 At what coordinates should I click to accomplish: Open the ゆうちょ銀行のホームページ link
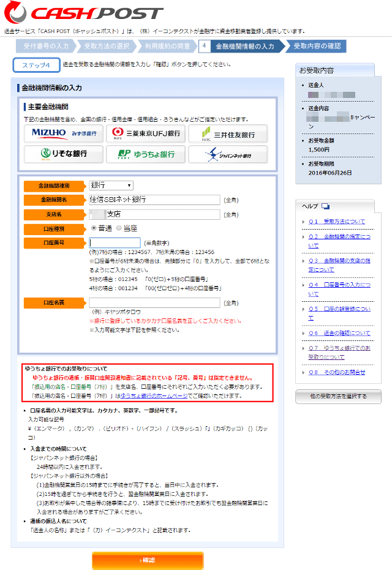tap(154, 396)
